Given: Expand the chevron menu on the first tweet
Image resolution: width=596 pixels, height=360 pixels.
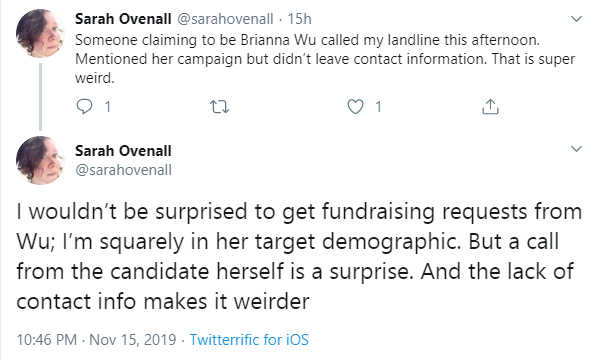Looking at the screenshot, I should coord(577,19).
